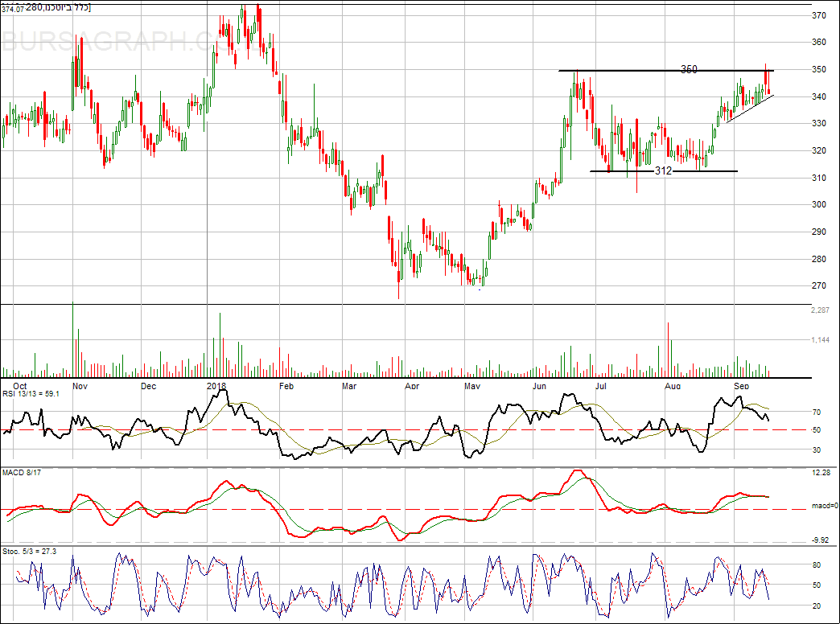Click the Stoc. 5/3 indicator title
This screenshot has height=624, width=840.
click(x=23, y=552)
